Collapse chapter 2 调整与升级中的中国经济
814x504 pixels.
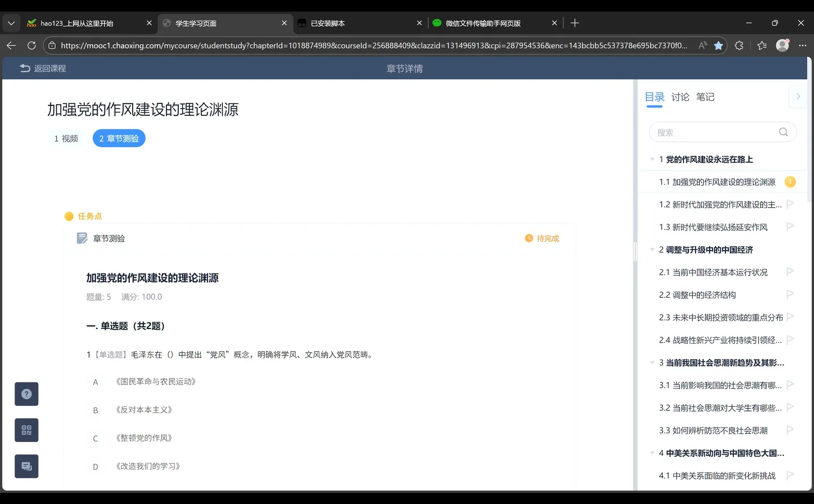652,250
